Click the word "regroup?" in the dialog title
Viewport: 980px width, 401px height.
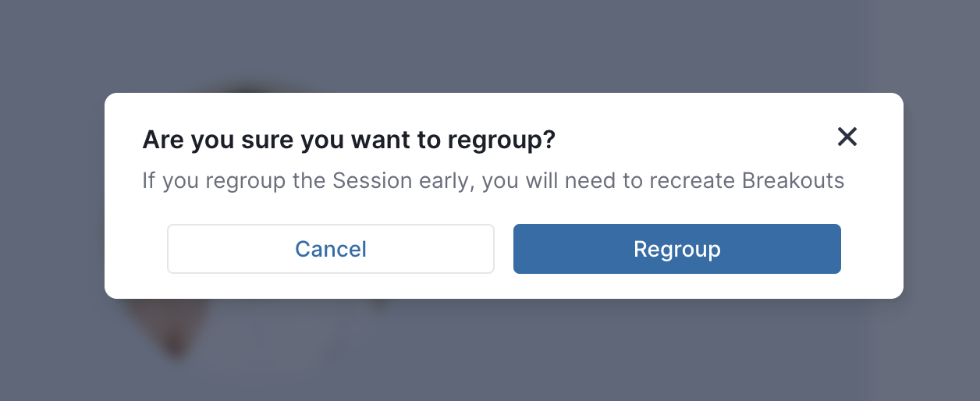click(x=502, y=140)
